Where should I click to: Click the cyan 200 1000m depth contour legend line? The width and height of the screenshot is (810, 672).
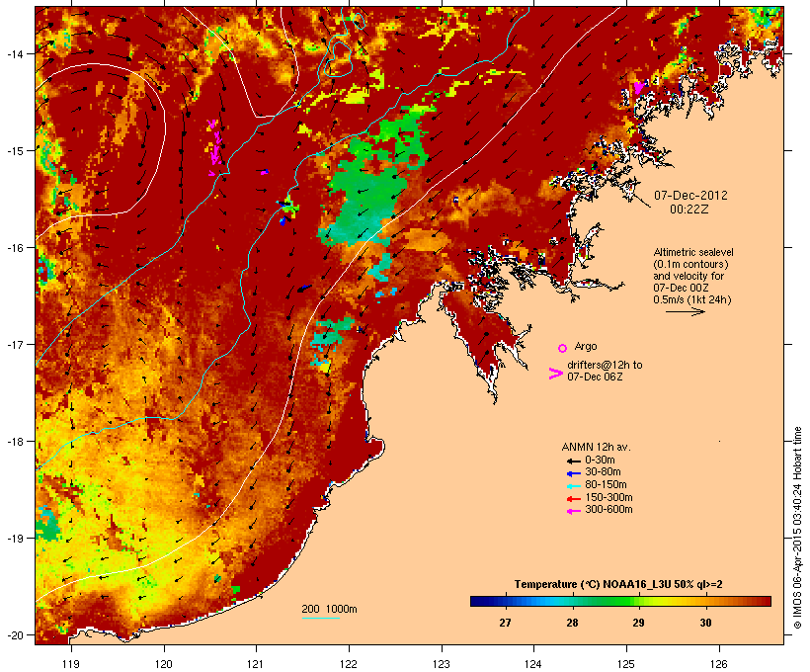tap(320, 618)
